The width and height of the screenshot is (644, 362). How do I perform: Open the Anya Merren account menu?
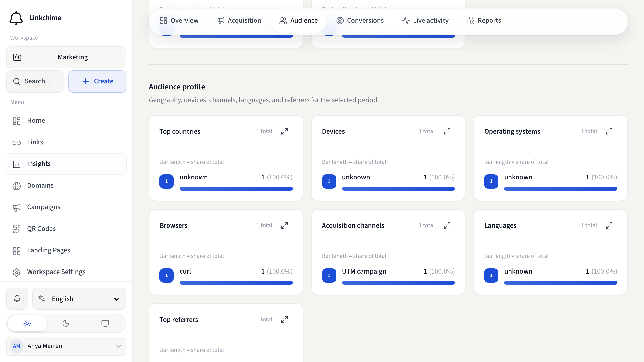(x=66, y=346)
